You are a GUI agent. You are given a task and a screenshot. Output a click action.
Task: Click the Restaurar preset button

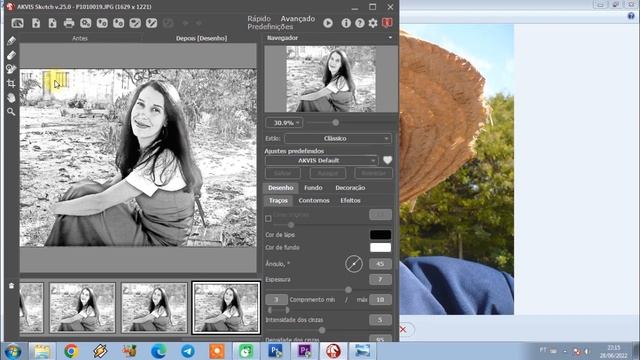373,173
